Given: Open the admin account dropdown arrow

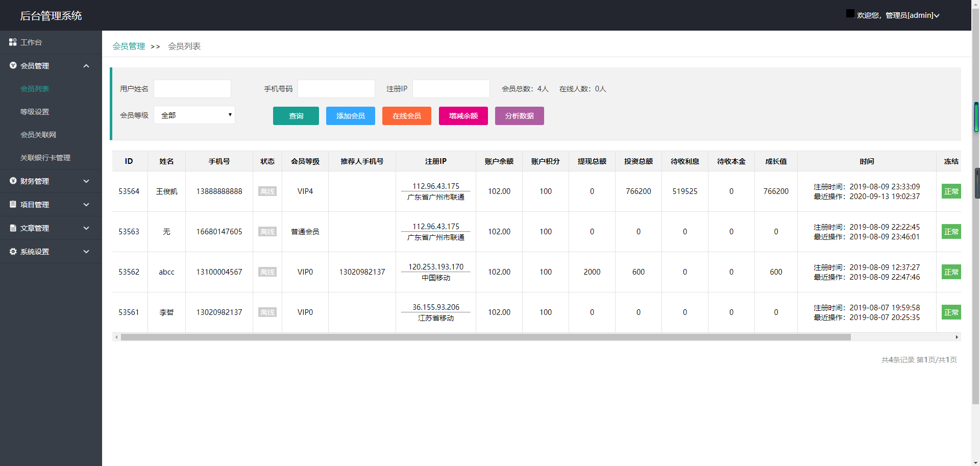Looking at the screenshot, I should 937,16.
